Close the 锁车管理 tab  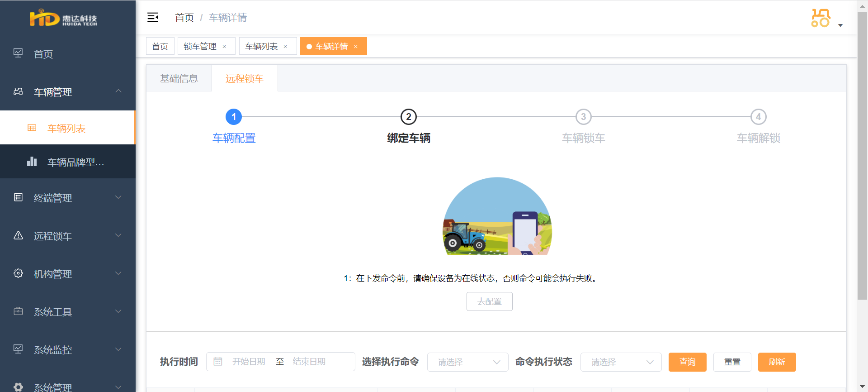(224, 47)
